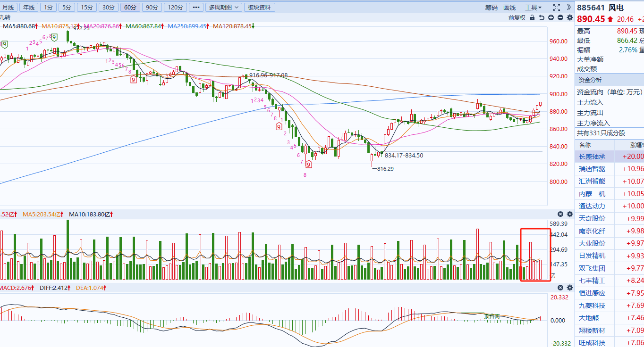The height and width of the screenshot is (347, 644).
Task: Open stock 瑞迪智驱 in the list
Action: (592, 169)
